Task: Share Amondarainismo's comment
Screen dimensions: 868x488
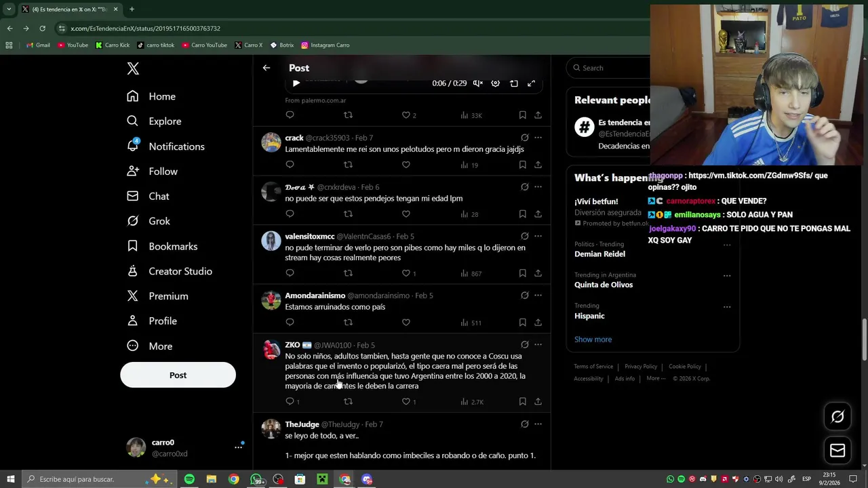Action: pos(538,323)
